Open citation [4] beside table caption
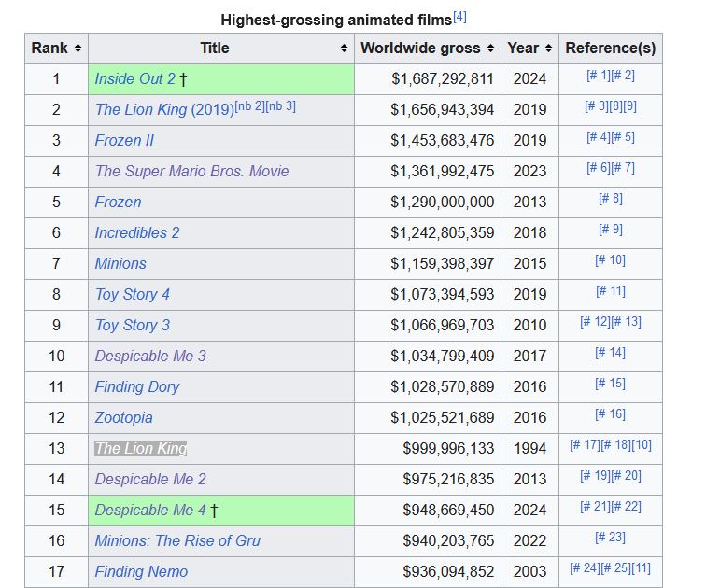The image size is (706, 588). [459, 17]
